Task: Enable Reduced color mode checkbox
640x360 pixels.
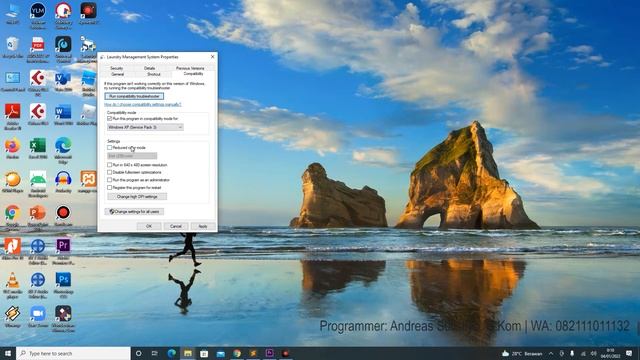Action: click(109, 147)
